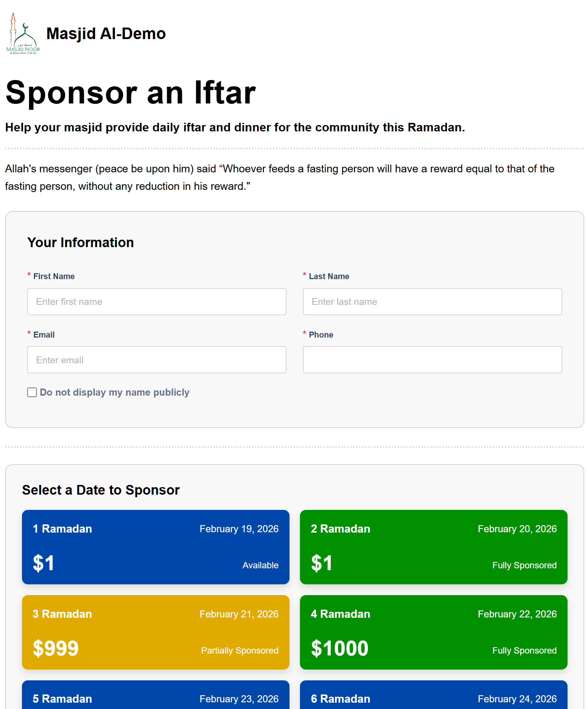This screenshot has height=709, width=588.
Task: Click the 'Your Information' section heading
Action: tap(80, 243)
